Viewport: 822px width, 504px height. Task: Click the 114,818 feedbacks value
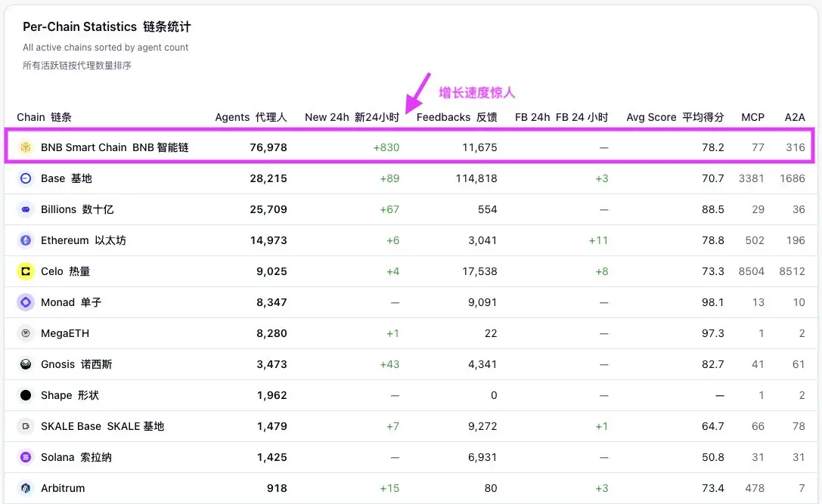click(x=476, y=178)
